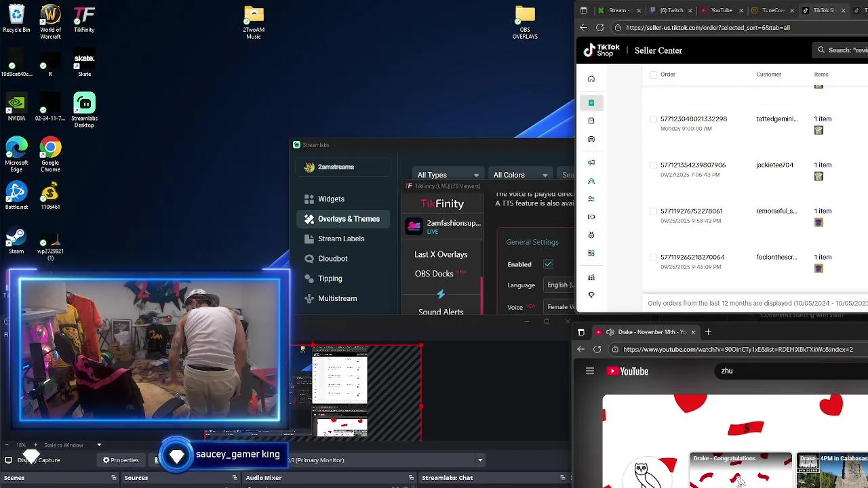Focus the Seller Center search box
Image resolution: width=868 pixels, height=488 pixels.
(841, 50)
